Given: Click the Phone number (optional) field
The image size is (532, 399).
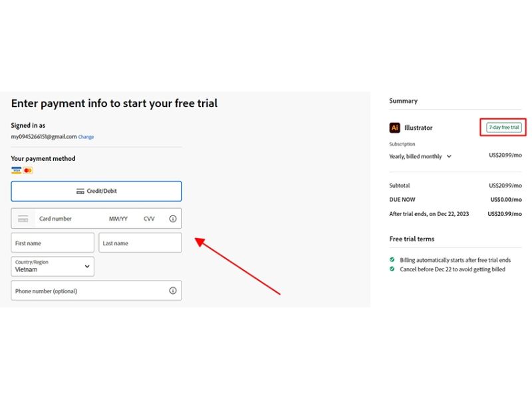Looking at the screenshot, I should (x=86, y=291).
